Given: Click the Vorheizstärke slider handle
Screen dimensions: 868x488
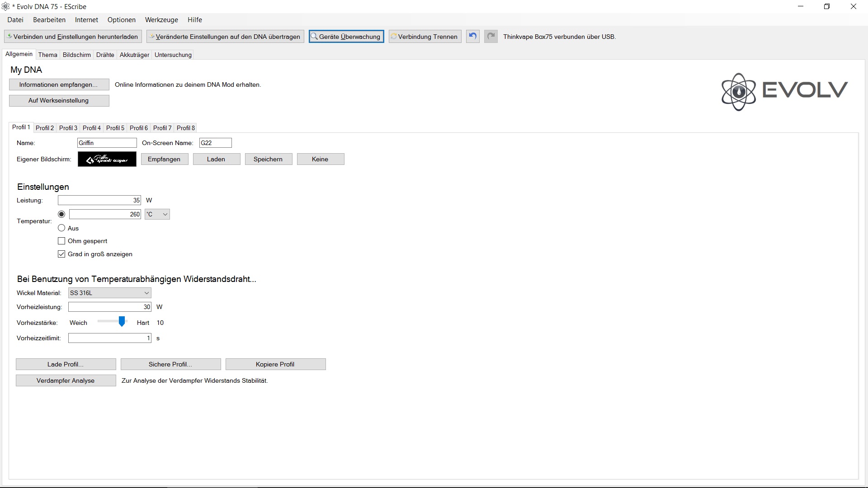Looking at the screenshot, I should [122, 322].
